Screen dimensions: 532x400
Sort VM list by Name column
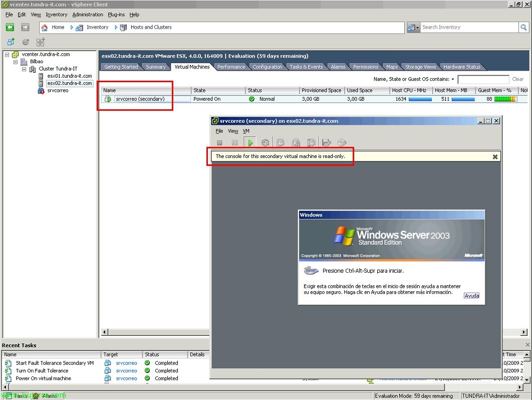click(146, 90)
